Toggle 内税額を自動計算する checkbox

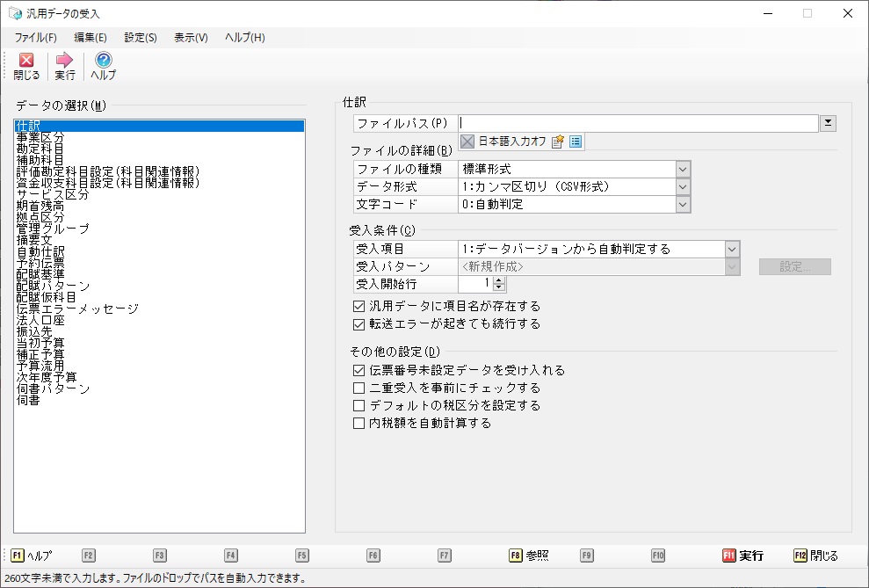pyautogui.click(x=358, y=423)
